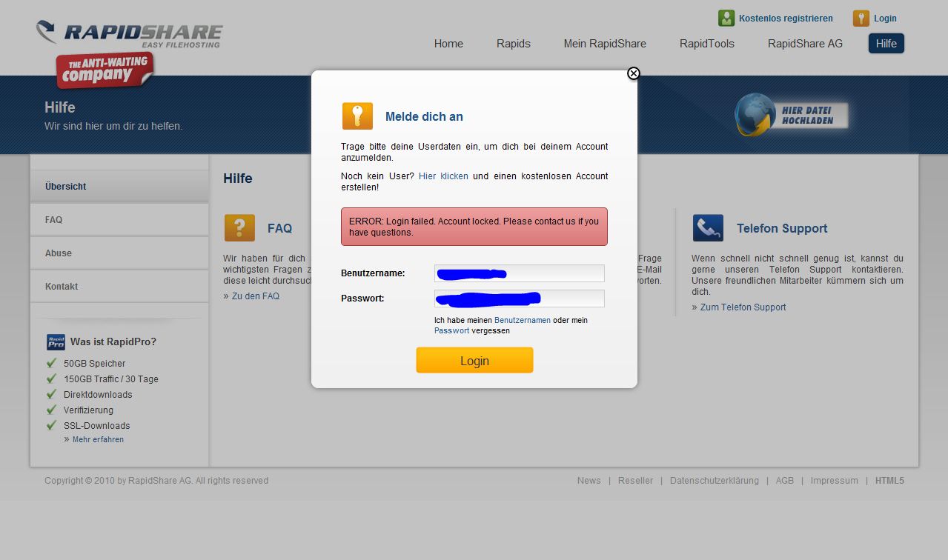The height and width of the screenshot is (560, 948).
Task: Click HTML5 footer link
Action: point(889,481)
